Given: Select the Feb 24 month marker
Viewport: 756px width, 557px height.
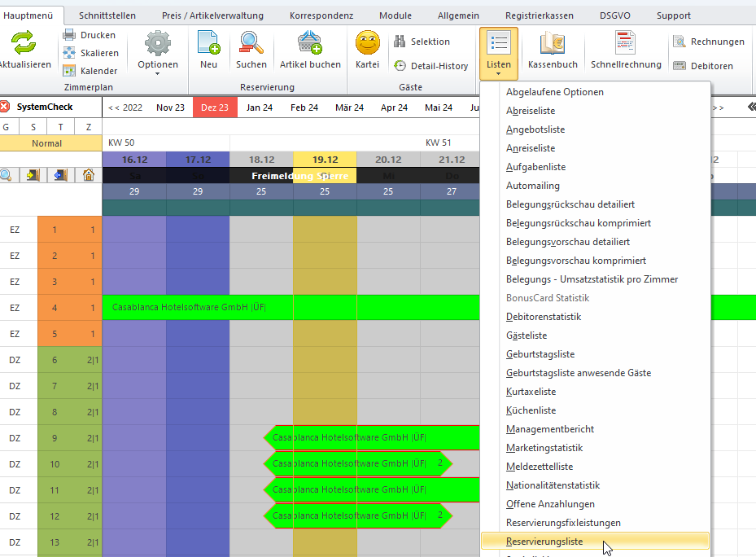Looking at the screenshot, I should (x=304, y=107).
